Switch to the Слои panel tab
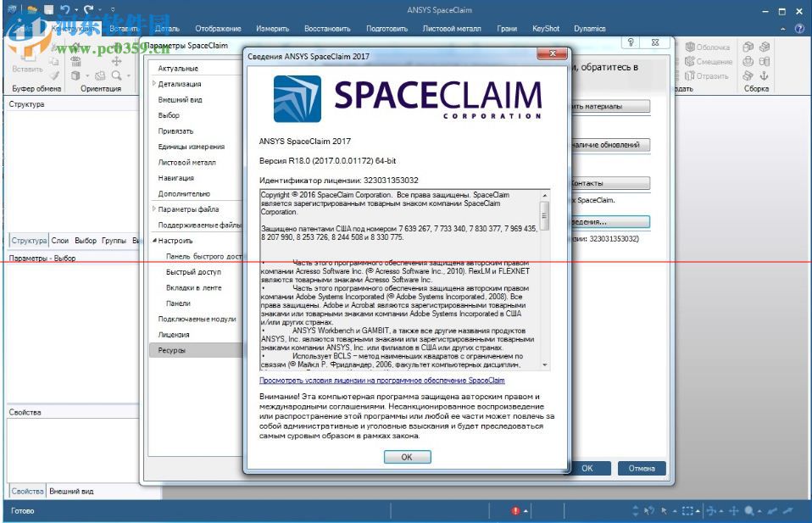 [60, 240]
